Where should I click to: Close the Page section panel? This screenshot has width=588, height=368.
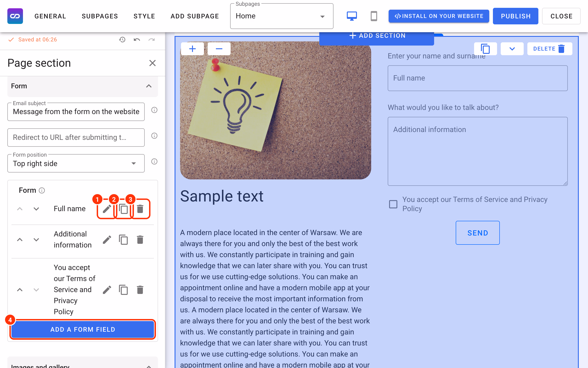152,63
